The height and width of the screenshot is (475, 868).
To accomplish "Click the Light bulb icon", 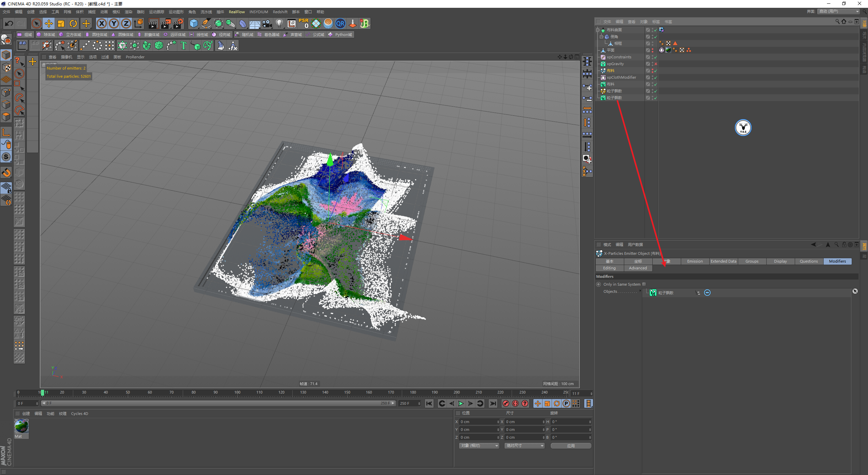I will (279, 23).
